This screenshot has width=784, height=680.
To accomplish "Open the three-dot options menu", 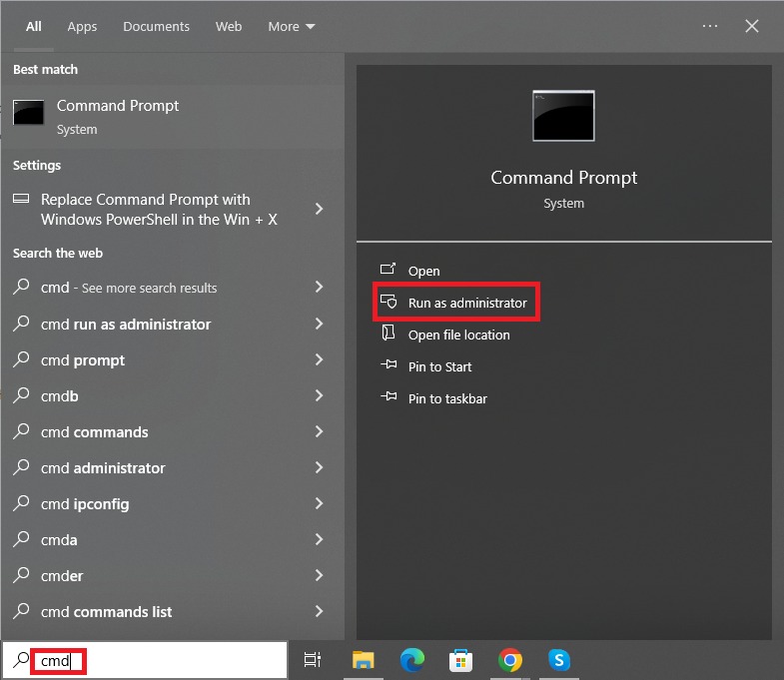I will coord(710,26).
